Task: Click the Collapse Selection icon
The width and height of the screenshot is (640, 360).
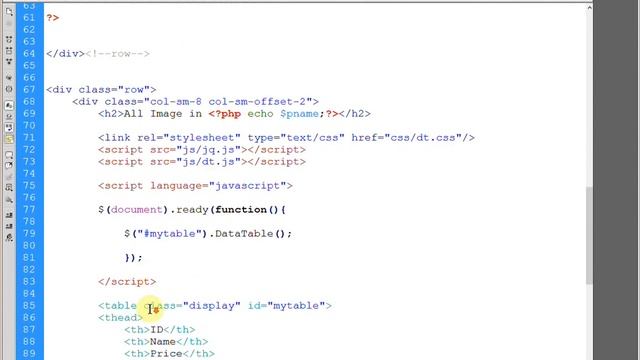Action: (x=9, y=51)
